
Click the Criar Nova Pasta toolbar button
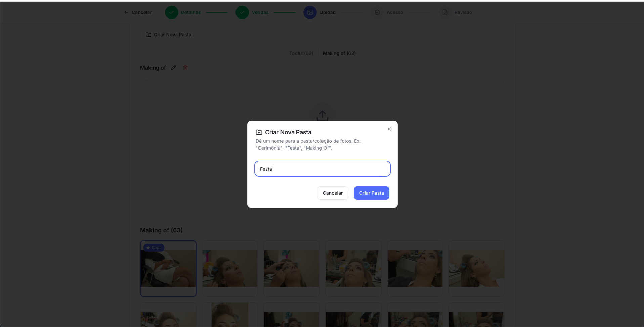tap(169, 35)
